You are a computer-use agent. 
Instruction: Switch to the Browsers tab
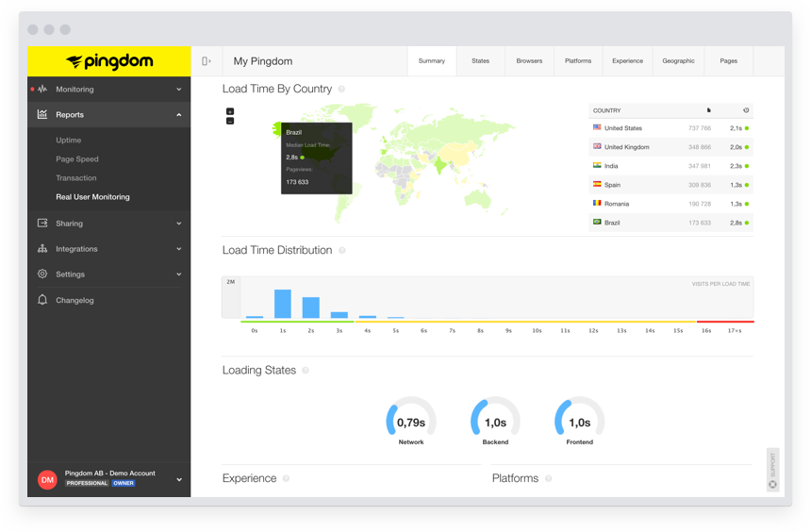click(529, 61)
